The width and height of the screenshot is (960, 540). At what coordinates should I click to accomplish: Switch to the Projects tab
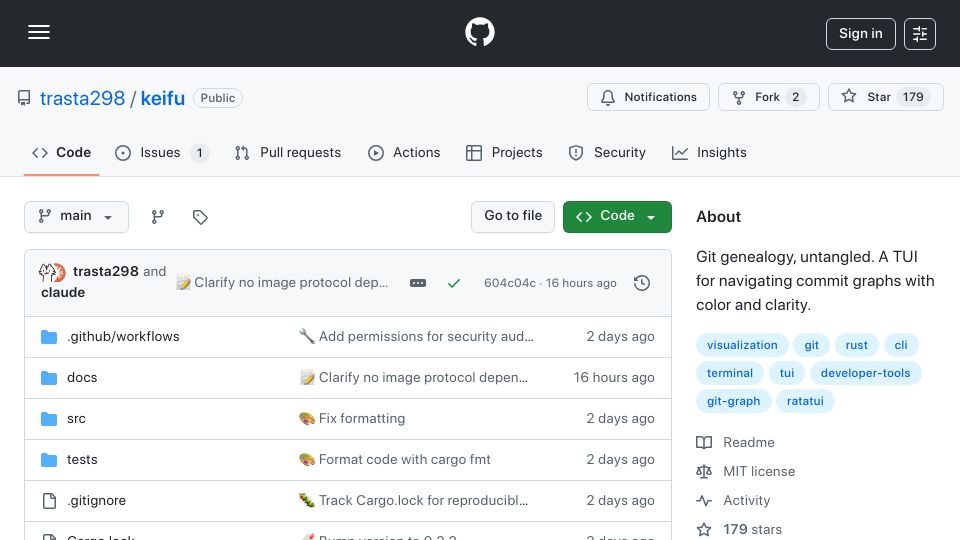pyautogui.click(x=504, y=152)
